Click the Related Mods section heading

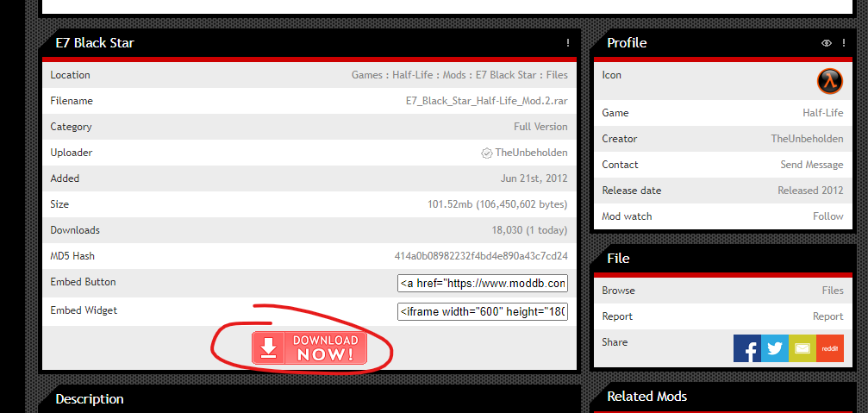pyautogui.click(x=647, y=397)
